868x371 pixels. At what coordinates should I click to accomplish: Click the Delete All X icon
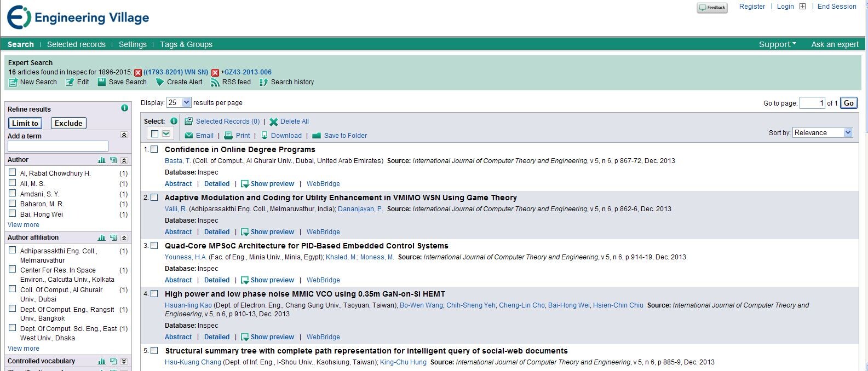273,121
